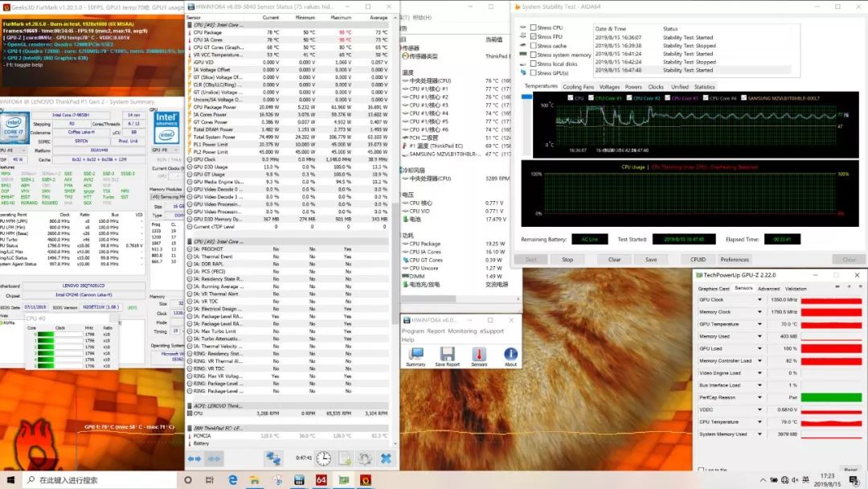Stop the AIDA64 stability test
The image size is (868, 489).
tap(567, 259)
